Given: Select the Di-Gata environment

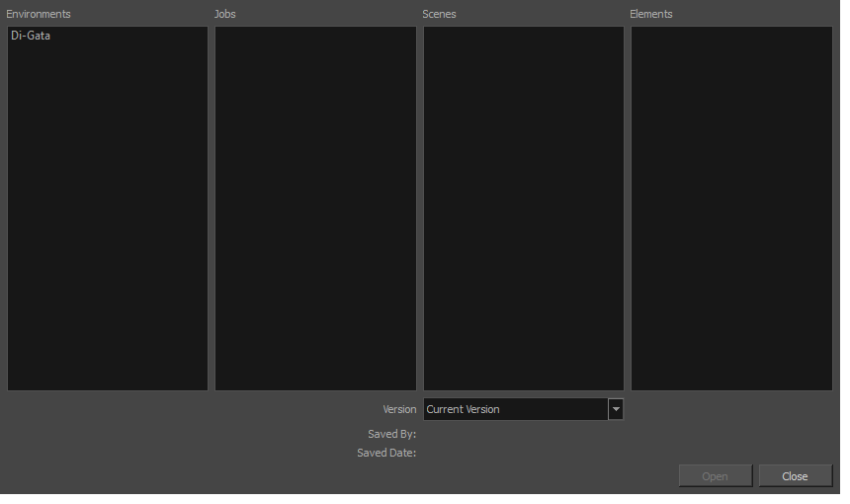Looking at the screenshot, I should point(31,36).
